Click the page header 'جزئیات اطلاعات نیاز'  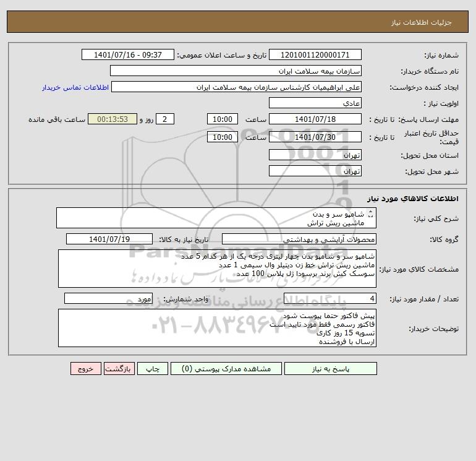(x=422, y=22)
